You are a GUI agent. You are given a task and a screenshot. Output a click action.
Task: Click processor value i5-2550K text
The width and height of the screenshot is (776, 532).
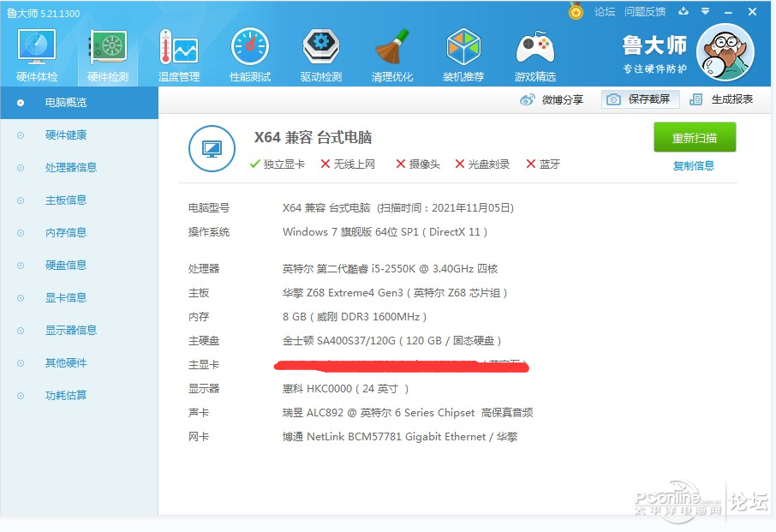click(390, 269)
